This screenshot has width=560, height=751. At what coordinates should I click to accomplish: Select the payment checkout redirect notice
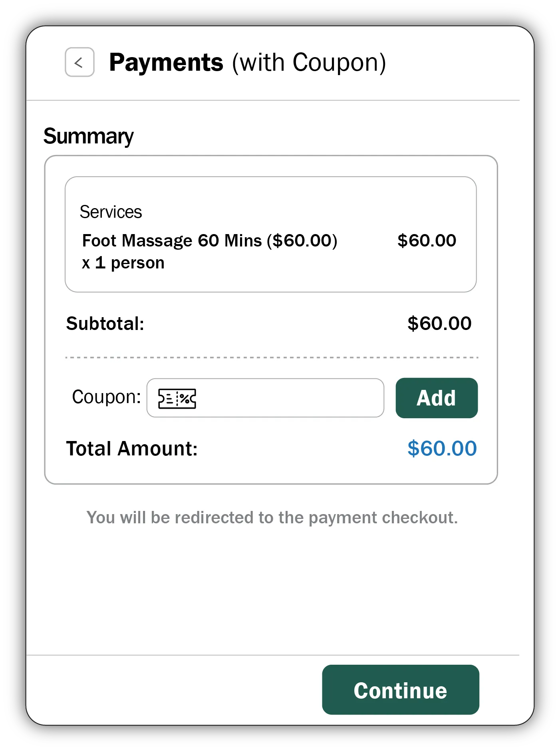(273, 517)
